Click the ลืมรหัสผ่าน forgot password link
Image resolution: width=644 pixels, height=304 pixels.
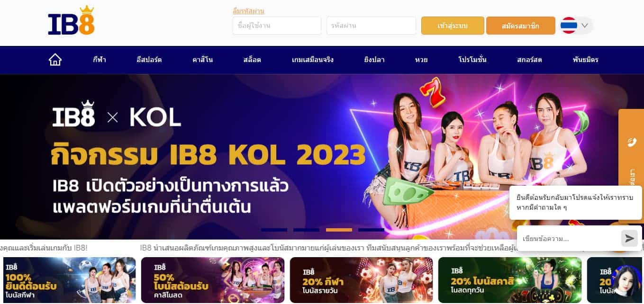[248, 11]
